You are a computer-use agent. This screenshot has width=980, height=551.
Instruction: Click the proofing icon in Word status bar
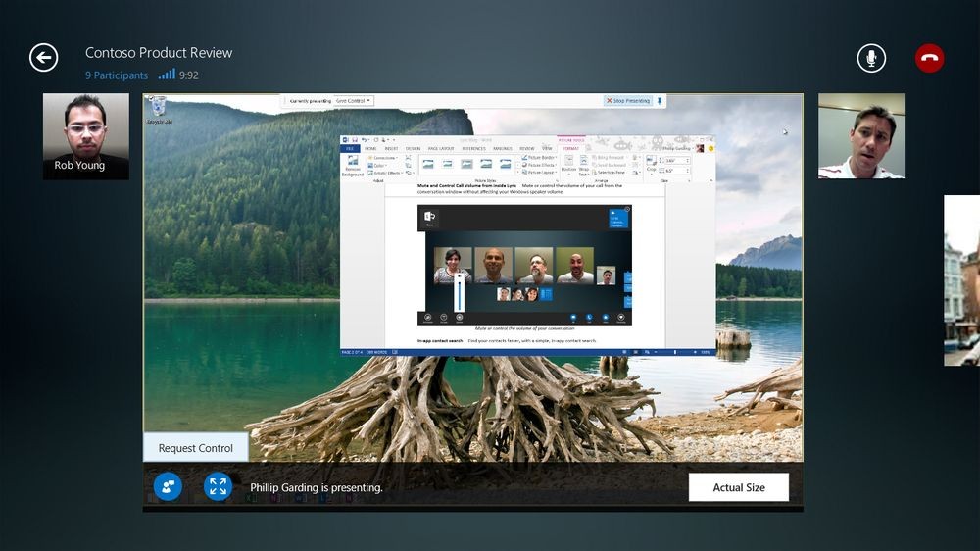click(x=395, y=352)
